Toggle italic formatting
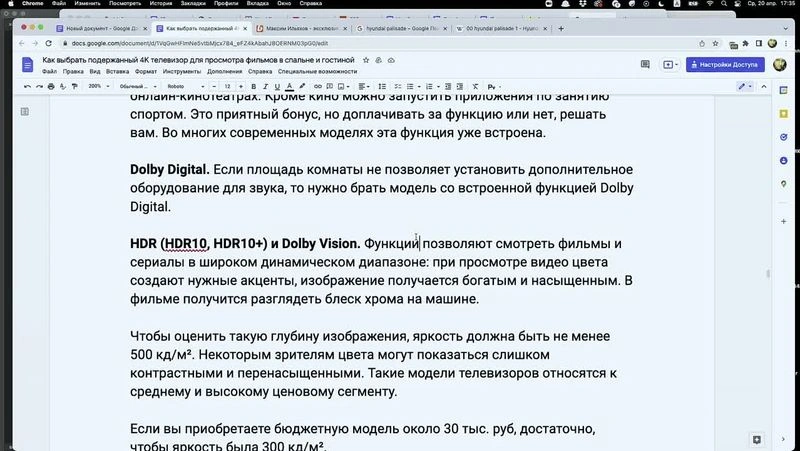Screen dimensions: 800x451 click(x=265, y=87)
